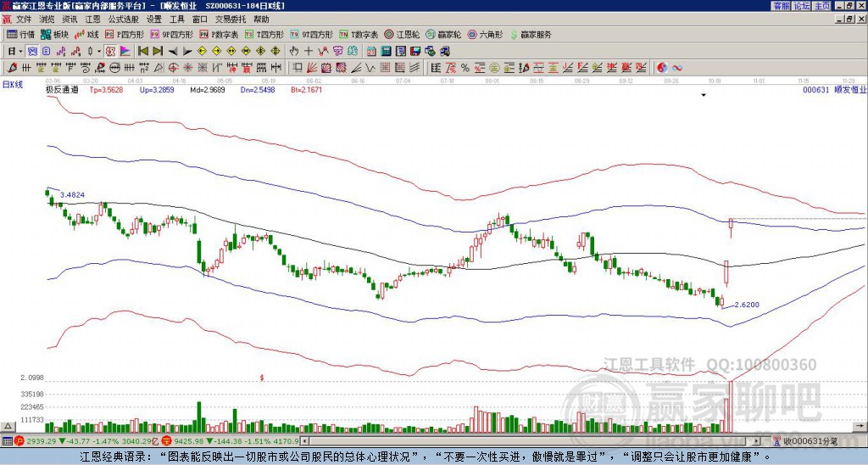Open the 设置 menu
Viewport: 868px width, 465px height.
(x=154, y=20)
